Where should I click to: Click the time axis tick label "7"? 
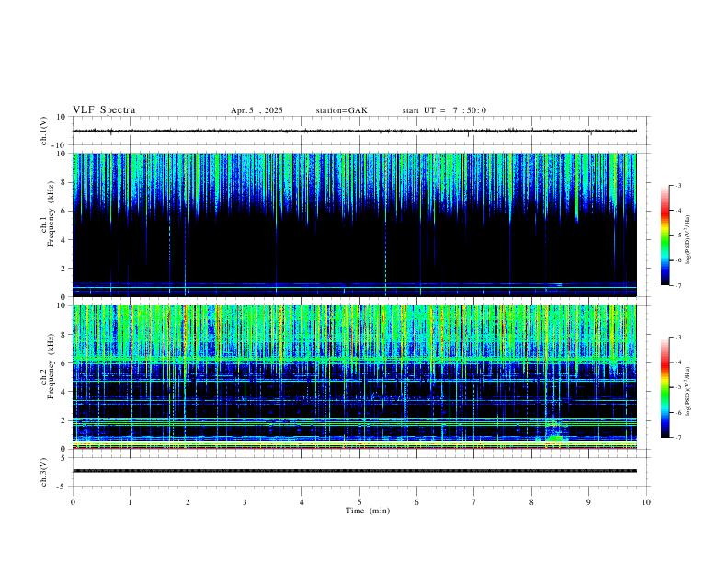pos(474,502)
